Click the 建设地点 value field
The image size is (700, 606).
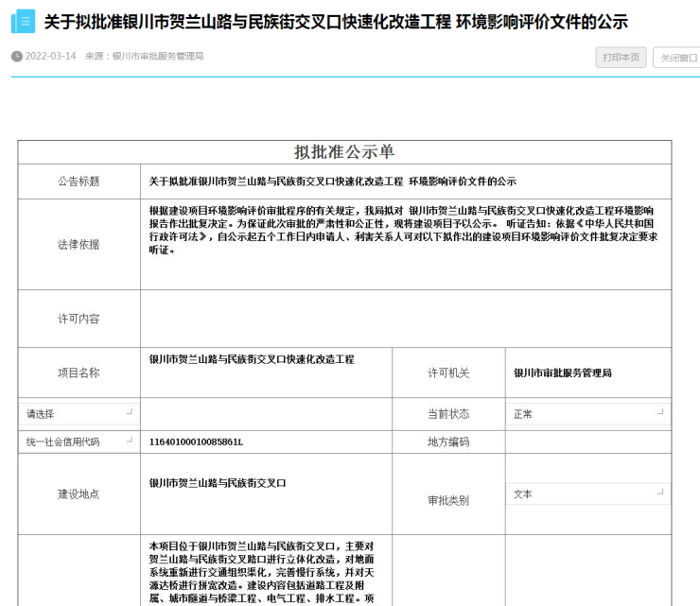(266, 493)
